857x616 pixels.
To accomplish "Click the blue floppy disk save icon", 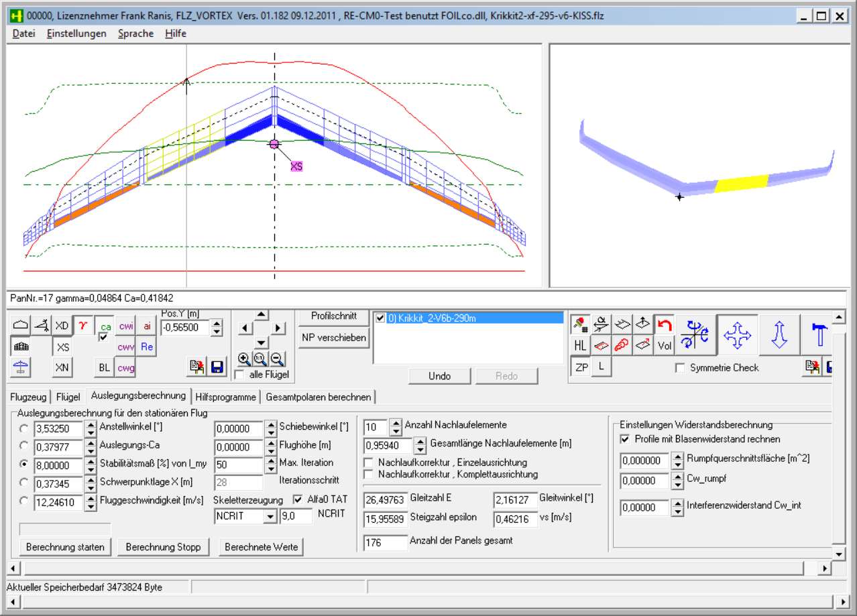I will click(217, 367).
